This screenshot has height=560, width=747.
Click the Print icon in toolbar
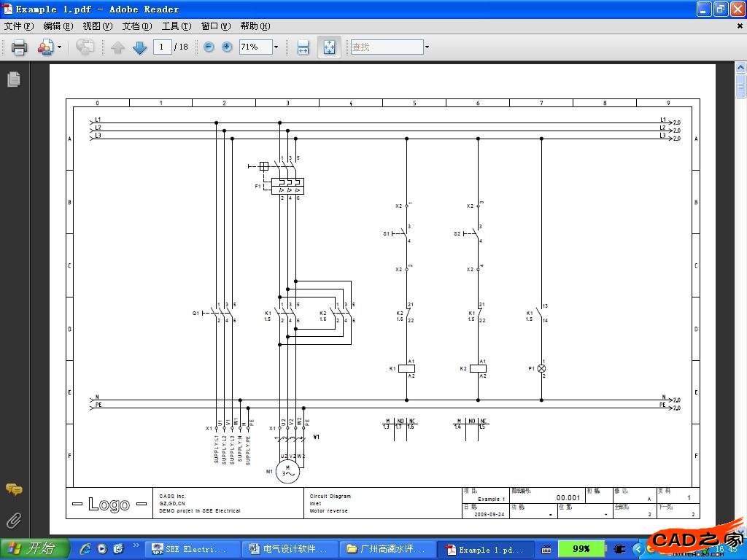[x=19, y=47]
